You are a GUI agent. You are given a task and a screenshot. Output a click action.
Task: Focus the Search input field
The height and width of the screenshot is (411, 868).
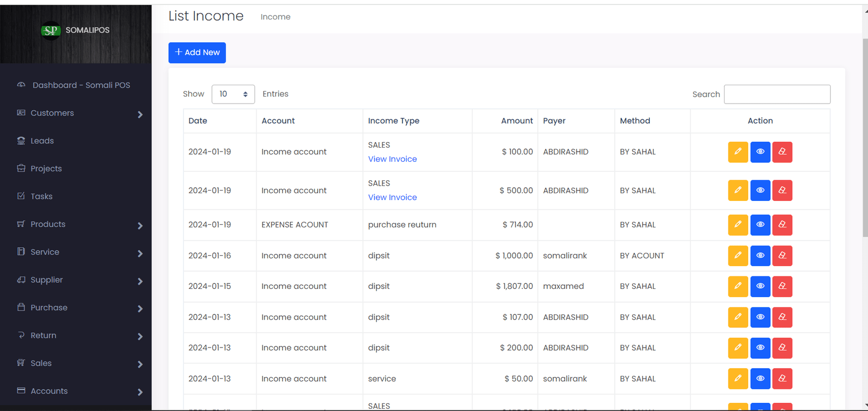777,94
